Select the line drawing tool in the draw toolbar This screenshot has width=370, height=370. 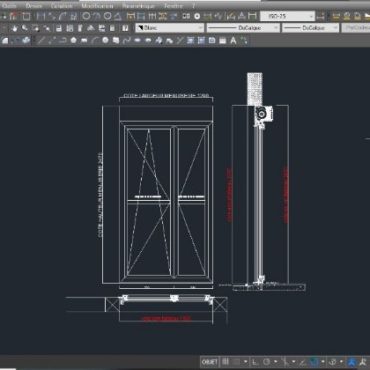tap(41, 41)
